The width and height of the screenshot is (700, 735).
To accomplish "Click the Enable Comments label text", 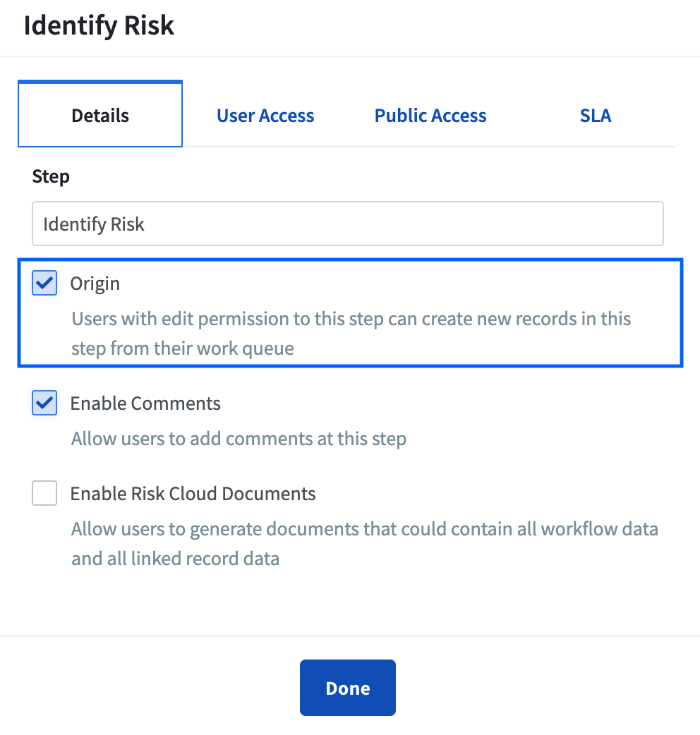I will (145, 403).
